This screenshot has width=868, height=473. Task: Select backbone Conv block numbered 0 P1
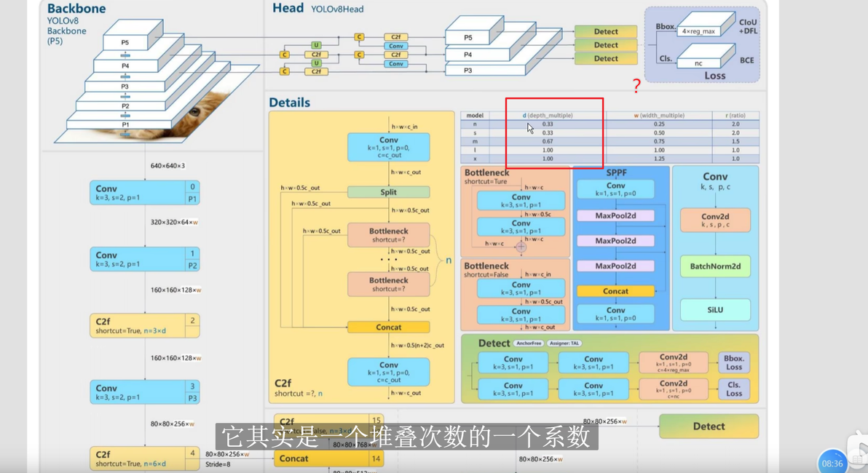(x=144, y=193)
